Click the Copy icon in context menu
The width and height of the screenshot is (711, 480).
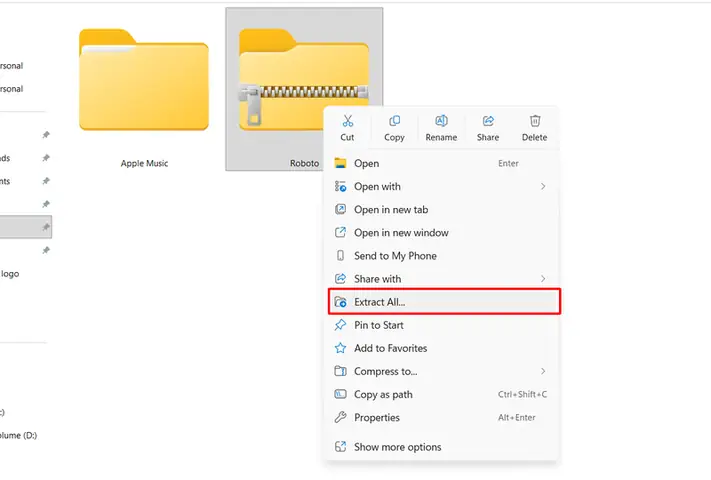tap(394, 121)
